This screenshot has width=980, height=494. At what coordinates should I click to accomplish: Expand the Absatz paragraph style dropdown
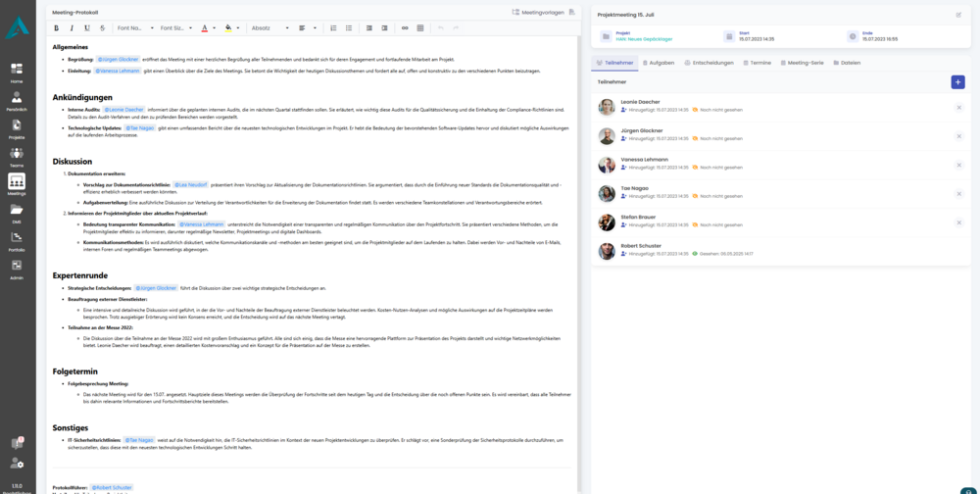tap(269, 28)
